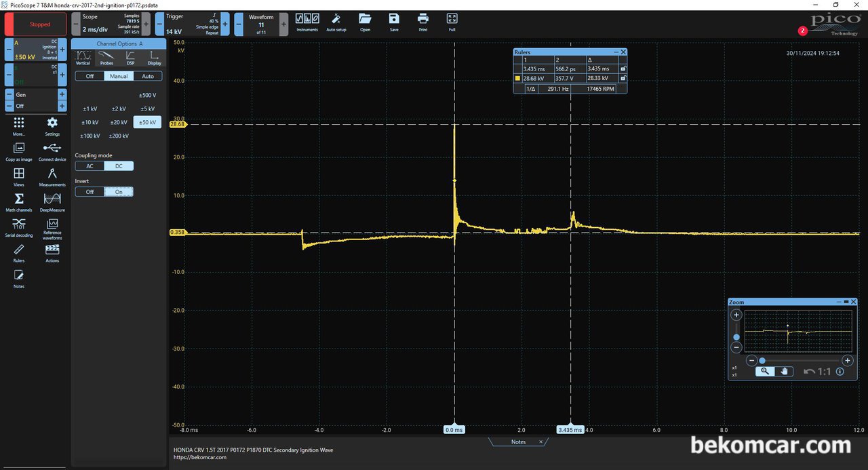Screen dimensions: 868x470
Task: Open the Probes tab in Channel Options
Action: point(106,58)
